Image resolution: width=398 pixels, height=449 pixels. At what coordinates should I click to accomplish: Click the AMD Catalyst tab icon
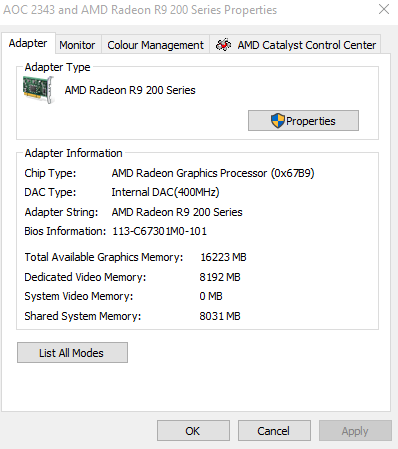223,45
